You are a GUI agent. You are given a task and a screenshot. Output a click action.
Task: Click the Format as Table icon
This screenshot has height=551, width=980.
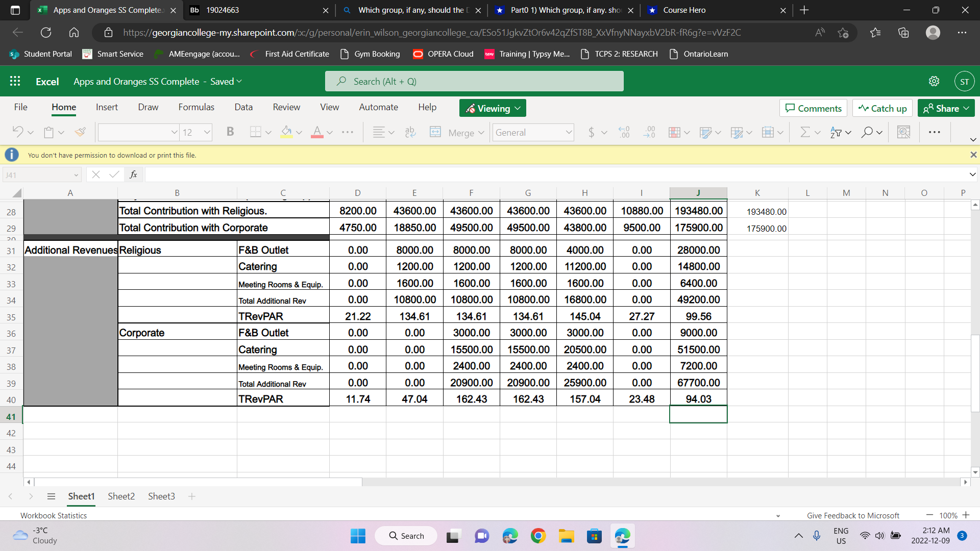[x=705, y=132]
